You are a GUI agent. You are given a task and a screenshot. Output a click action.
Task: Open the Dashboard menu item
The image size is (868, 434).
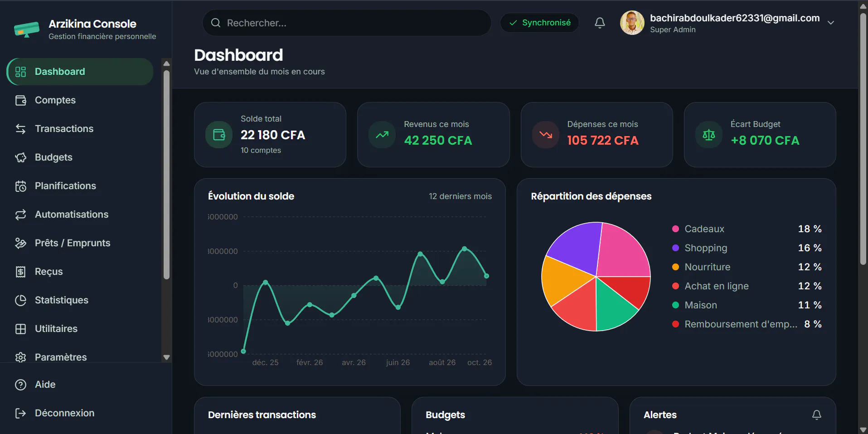(80, 72)
